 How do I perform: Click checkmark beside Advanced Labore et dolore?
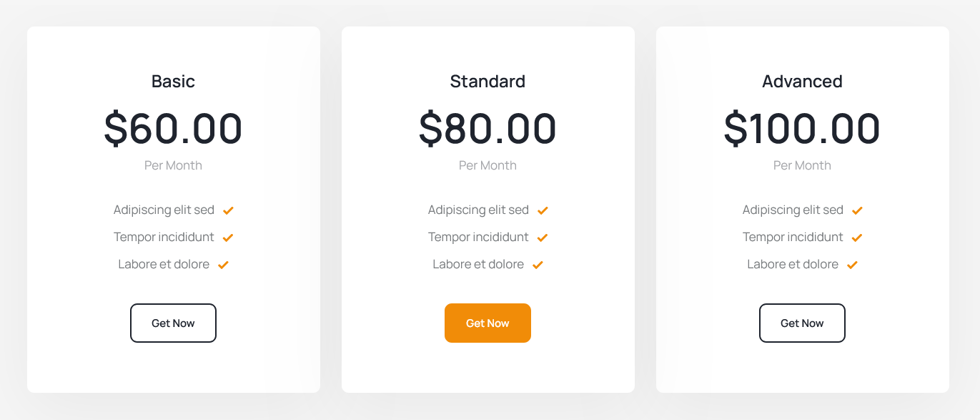(852, 265)
